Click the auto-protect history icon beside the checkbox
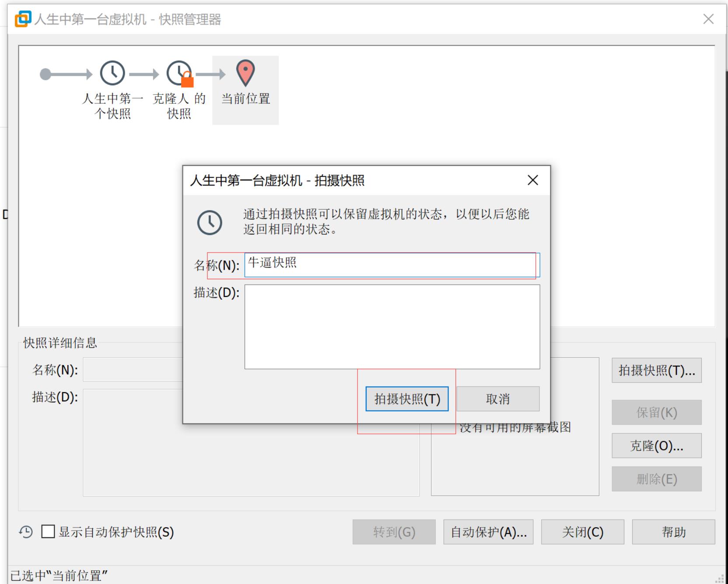The height and width of the screenshot is (584, 728). coord(26,532)
